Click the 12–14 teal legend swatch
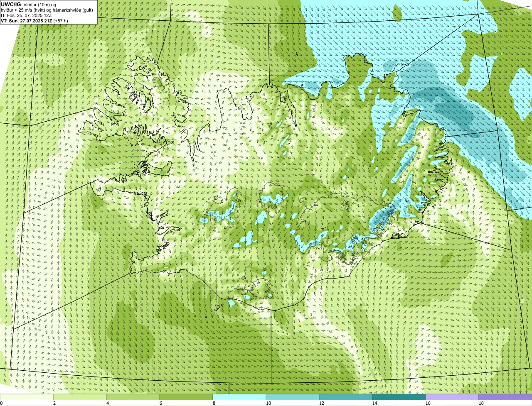This screenshot has height=406, width=532. tap(346, 397)
